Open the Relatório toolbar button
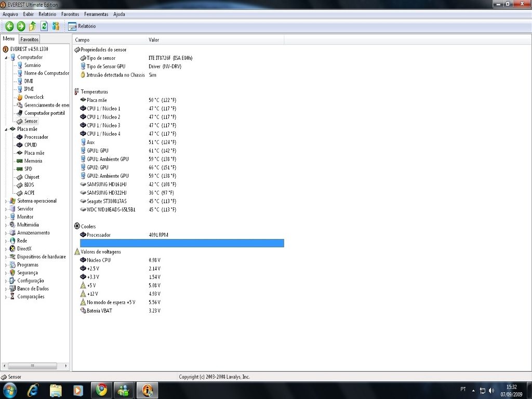 (x=82, y=26)
